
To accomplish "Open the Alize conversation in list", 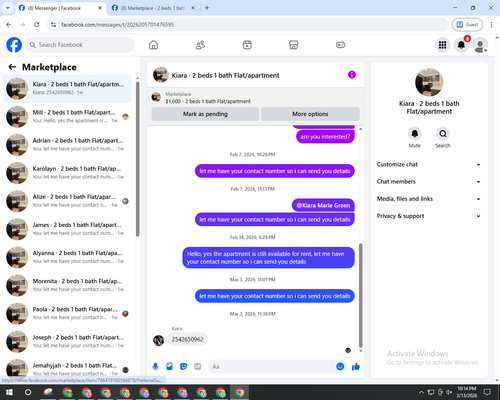I will click(67, 201).
